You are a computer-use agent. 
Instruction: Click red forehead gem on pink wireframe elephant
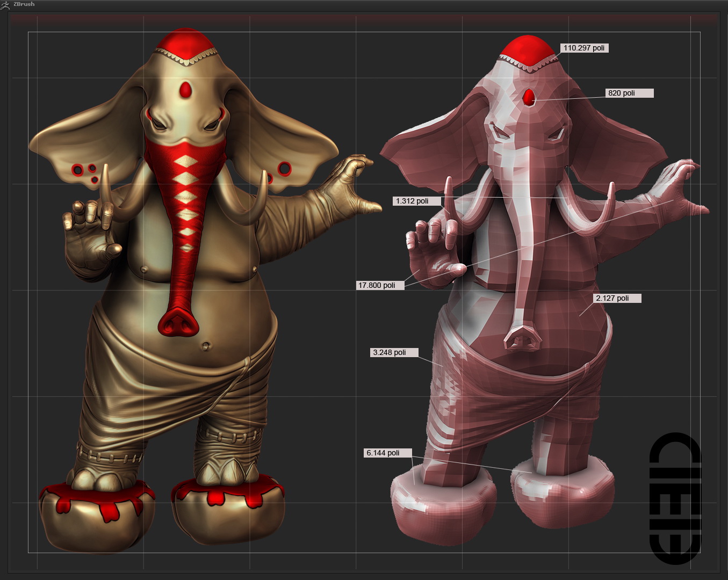tap(529, 97)
